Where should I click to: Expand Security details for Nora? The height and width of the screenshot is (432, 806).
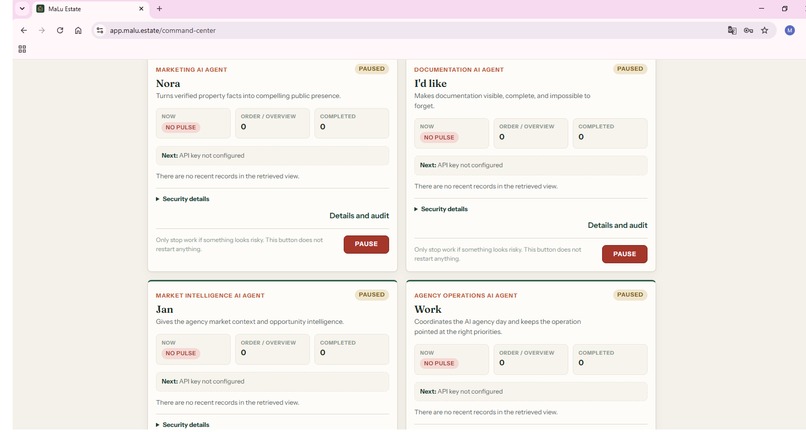(182, 199)
